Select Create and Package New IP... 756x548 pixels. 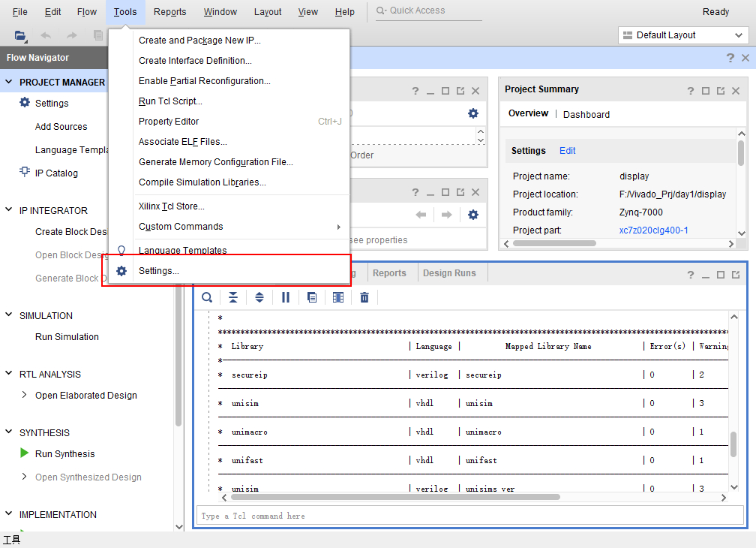click(199, 41)
